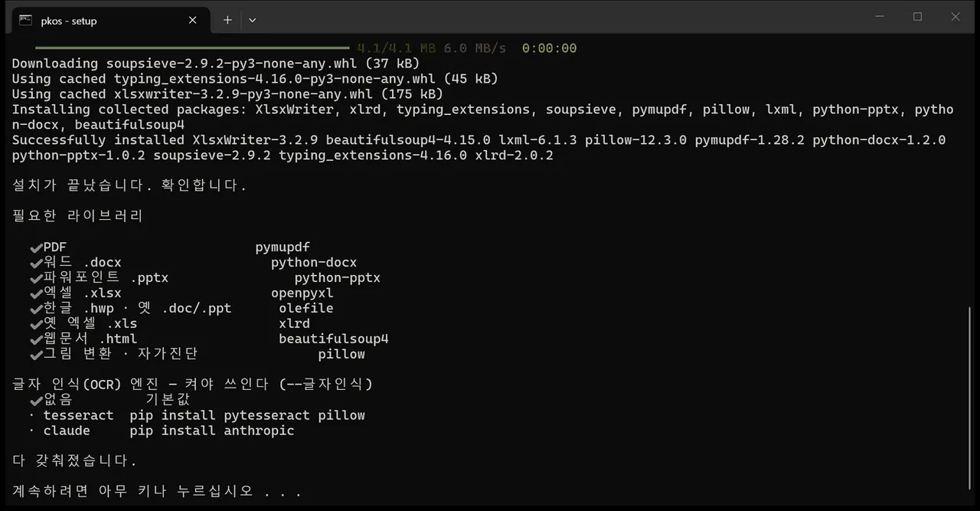The height and width of the screenshot is (511, 980).
Task: Click the "웹문서 .html" row label
Action: [90, 339]
